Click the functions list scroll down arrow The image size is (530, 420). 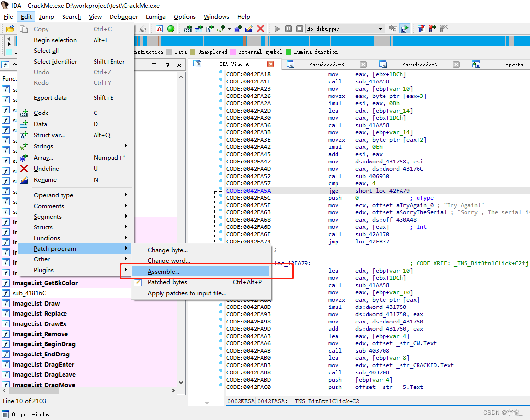click(x=181, y=383)
